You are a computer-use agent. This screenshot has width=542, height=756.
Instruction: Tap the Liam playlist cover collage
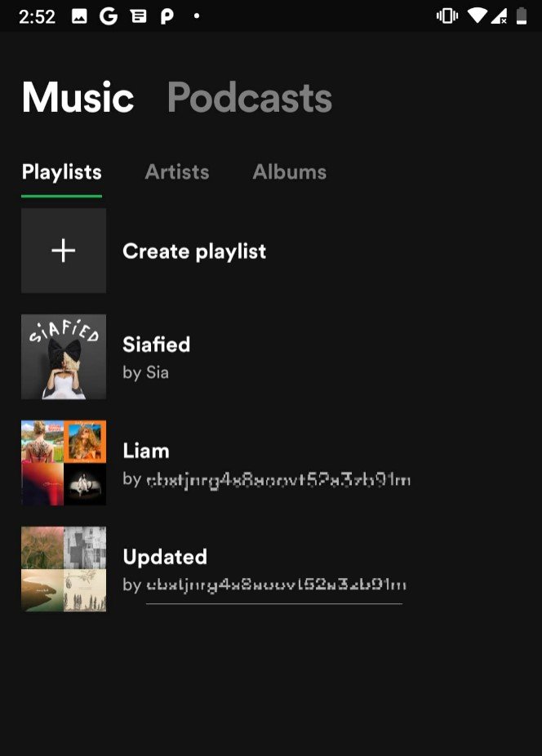64,463
